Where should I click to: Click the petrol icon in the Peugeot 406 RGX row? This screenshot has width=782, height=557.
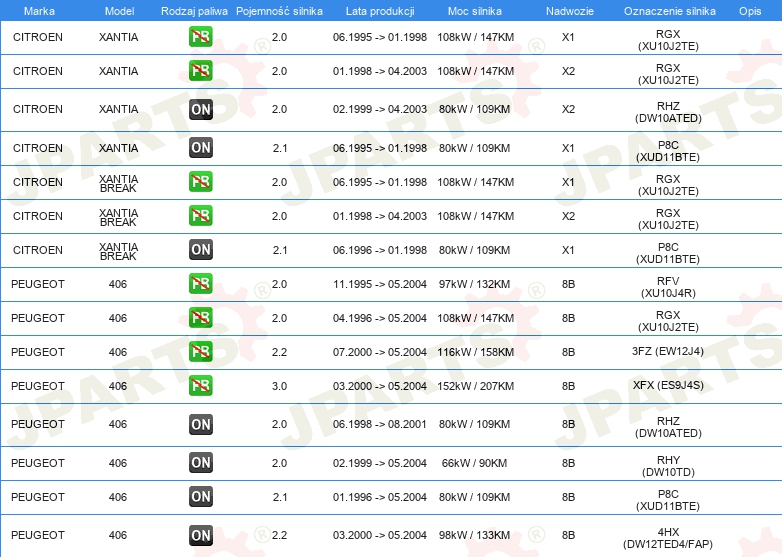click(x=200, y=317)
